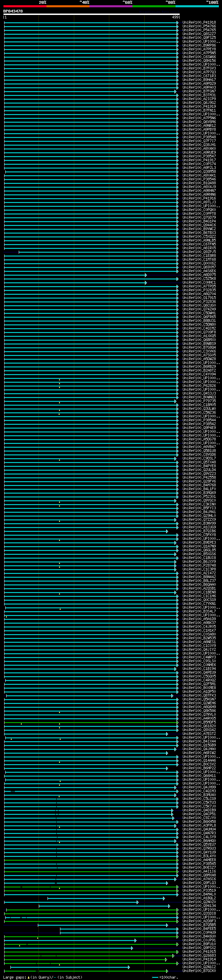Click the label UniRef100_Q8H156
Screen dimensions: 222x980
click(x=199, y=60)
